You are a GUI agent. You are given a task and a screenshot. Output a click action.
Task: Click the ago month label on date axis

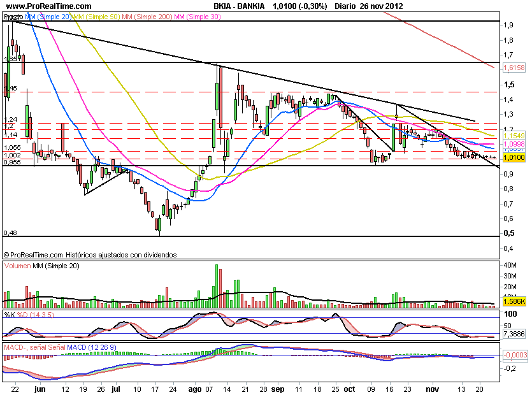coord(195,389)
